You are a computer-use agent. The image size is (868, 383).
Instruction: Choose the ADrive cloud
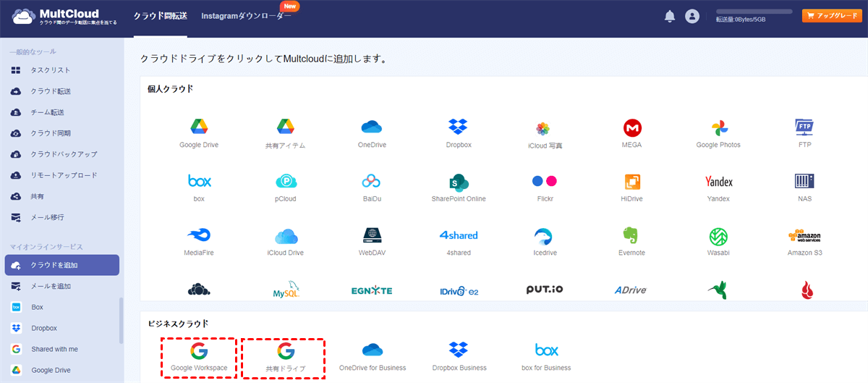[632, 290]
